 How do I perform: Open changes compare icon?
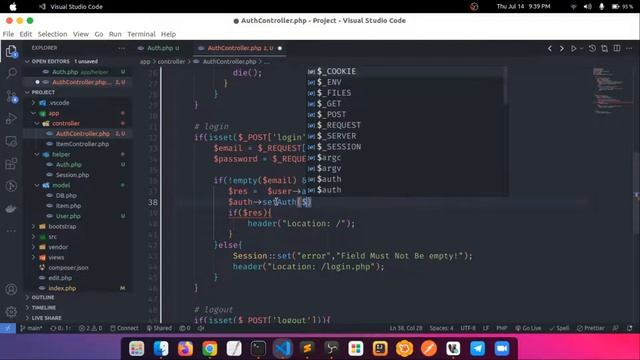tap(604, 48)
